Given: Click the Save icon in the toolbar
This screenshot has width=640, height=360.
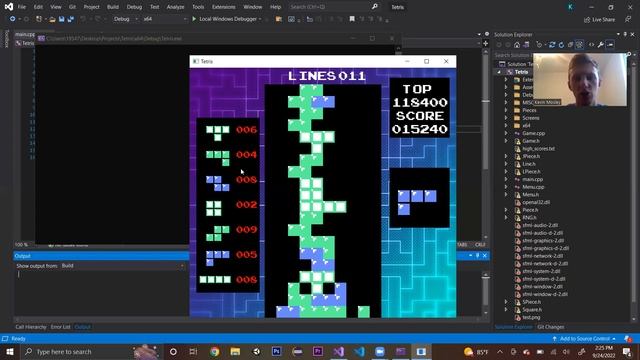Looking at the screenshot, I should [x=61, y=19].
